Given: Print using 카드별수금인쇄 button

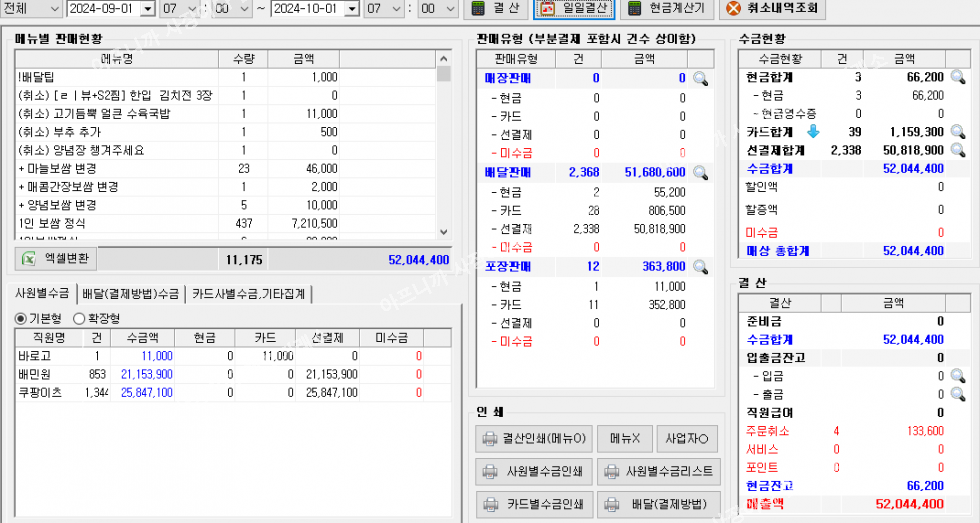Looking at the screenshot, I should (535, 503).
